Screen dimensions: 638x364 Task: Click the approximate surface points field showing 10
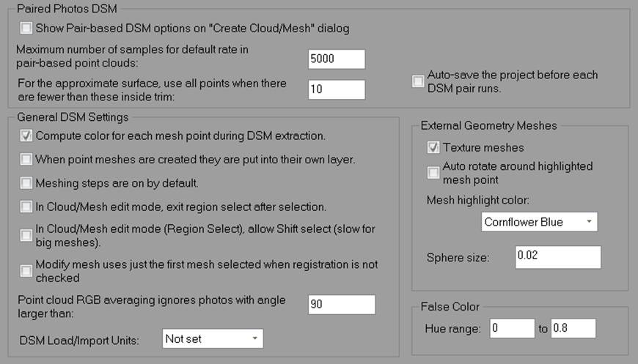pos(336,89)
